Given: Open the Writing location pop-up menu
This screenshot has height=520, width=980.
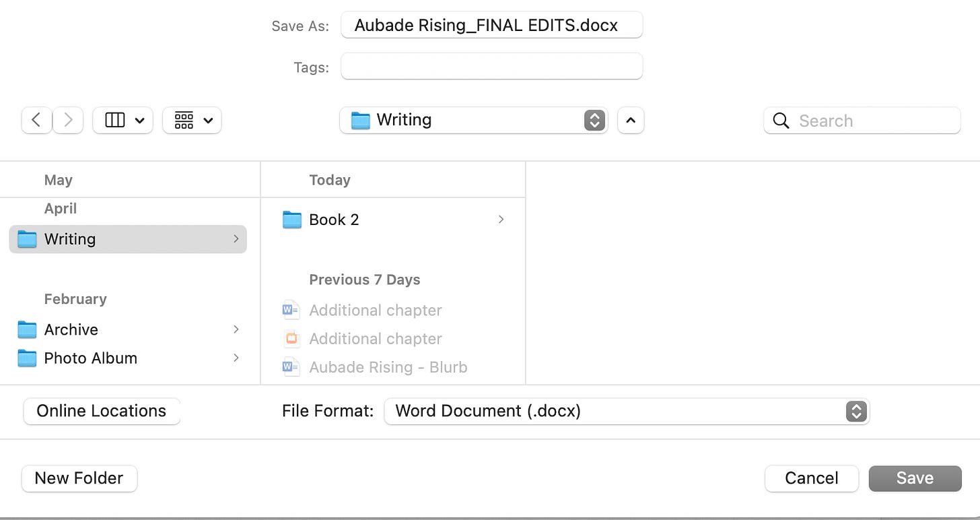Looking at the screenshot, I should 474,121.
